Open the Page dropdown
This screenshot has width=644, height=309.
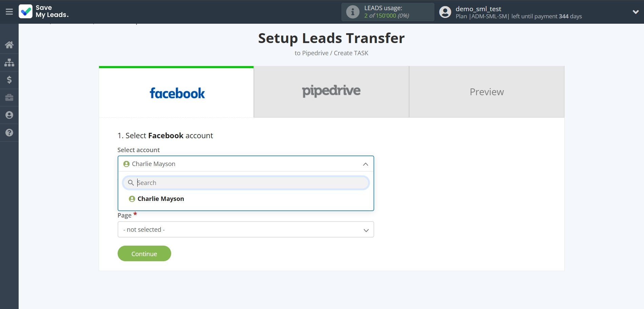(x=246, y=230)
